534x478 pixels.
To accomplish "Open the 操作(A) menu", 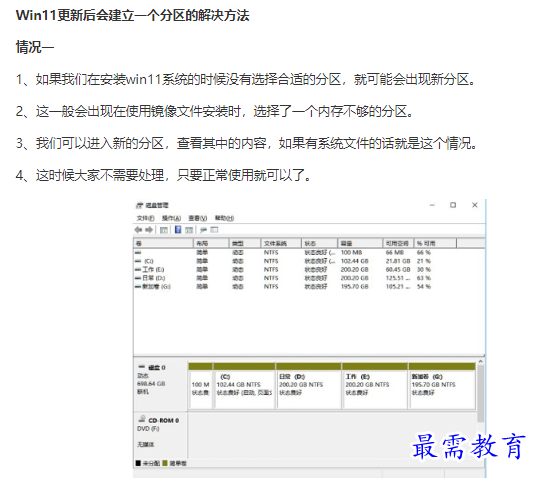I will point(171,218).
